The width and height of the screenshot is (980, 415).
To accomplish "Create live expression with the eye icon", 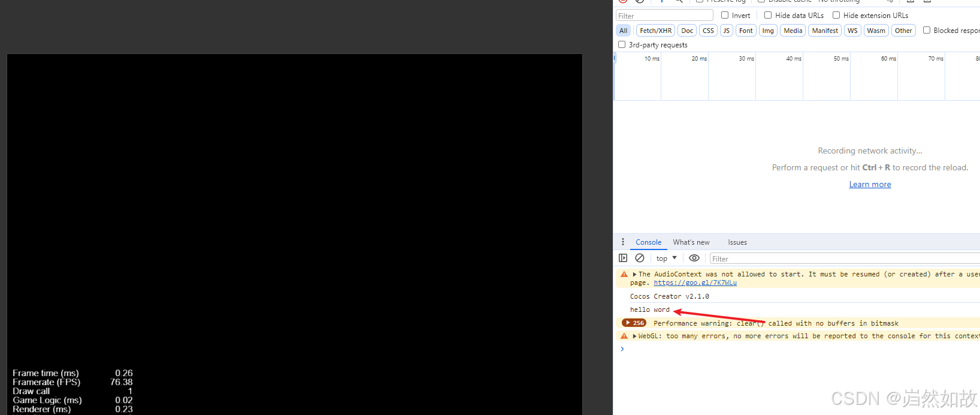I will (694, 258).
